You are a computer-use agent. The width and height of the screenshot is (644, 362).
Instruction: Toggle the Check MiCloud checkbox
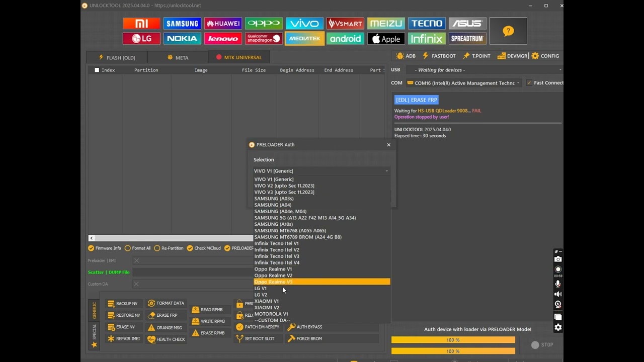tap(190, 248)
